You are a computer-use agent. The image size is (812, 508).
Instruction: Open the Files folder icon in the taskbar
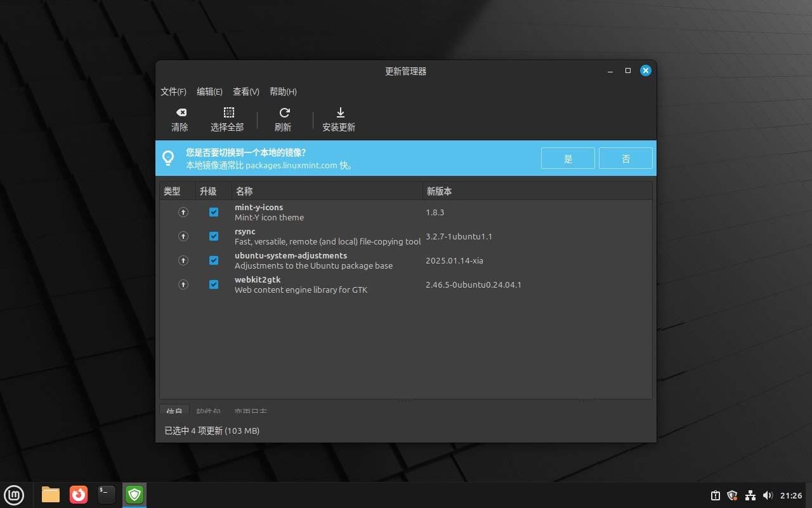click(x=51, y=494)
